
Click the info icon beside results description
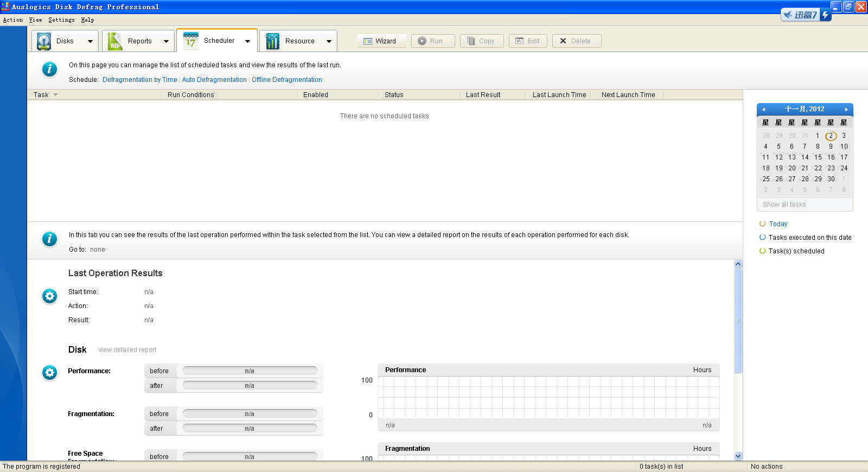[x=49, y=239]
